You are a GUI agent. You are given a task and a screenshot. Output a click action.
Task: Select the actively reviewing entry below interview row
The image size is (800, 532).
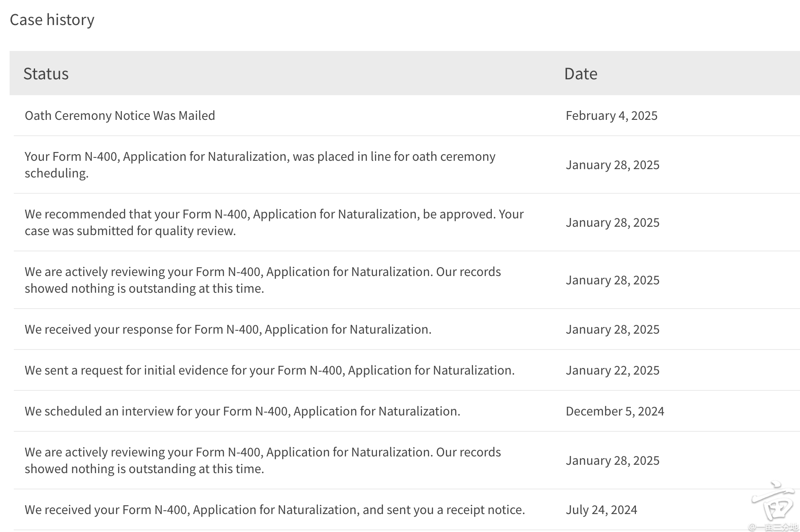[x=263, y=460]
